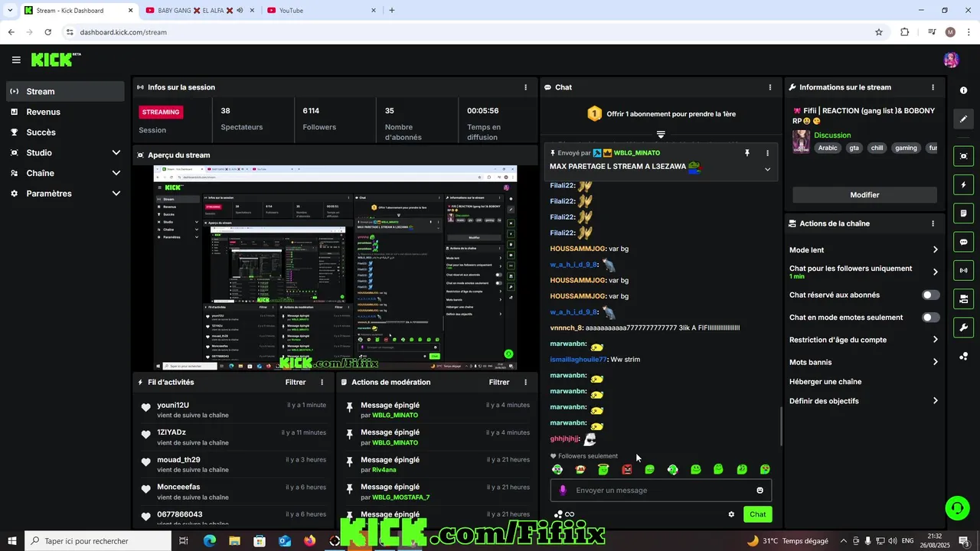Click the stream preview thumbnail
Screen dimensions: 980x551
[335, 268]
